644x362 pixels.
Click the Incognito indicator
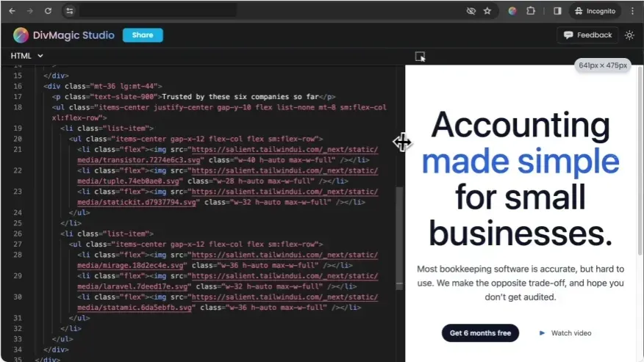click(x=595, y=11)
